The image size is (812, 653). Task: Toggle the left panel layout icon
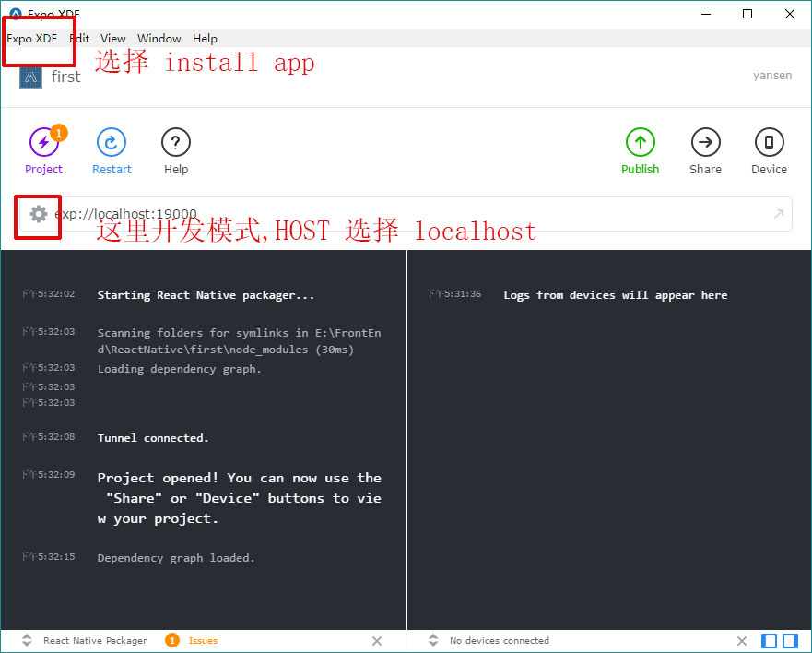point(770,641)
